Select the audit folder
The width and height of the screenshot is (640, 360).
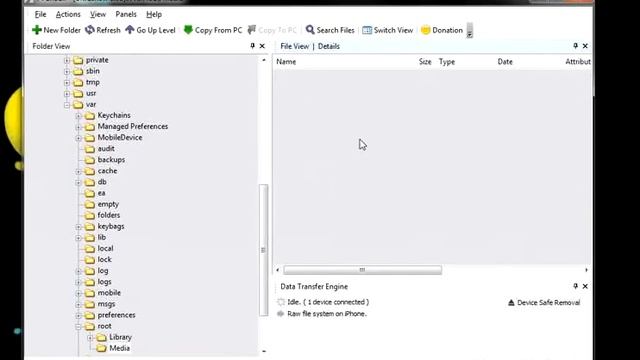coord(106,149)
